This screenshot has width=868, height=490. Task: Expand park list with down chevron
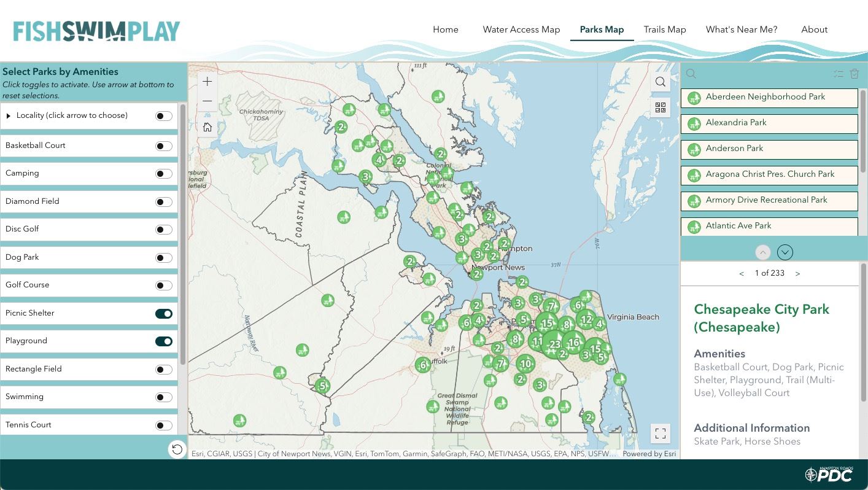tap(785, 252)
